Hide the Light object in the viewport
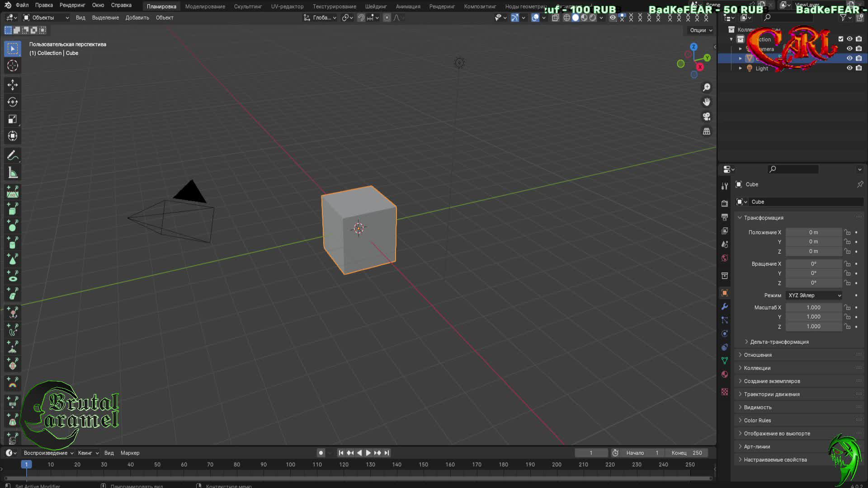This screenshot has height=488, width=868. click(849, 68)
